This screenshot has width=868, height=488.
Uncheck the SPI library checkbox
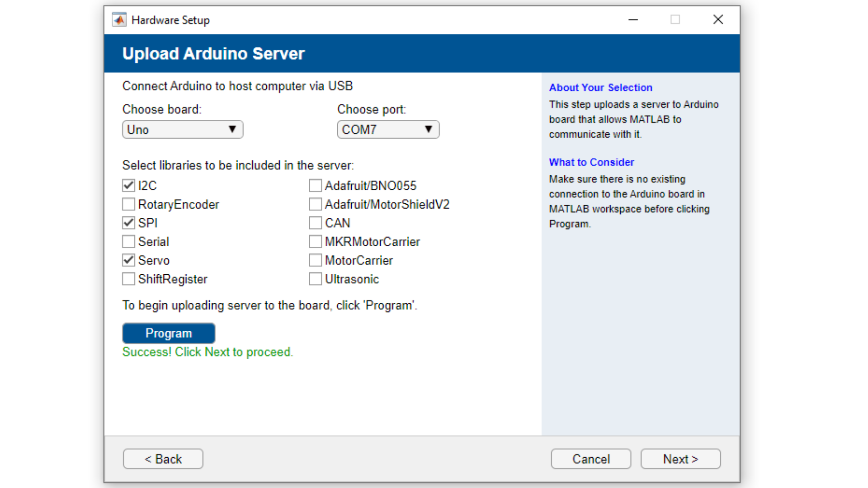(x=129, y=223)
